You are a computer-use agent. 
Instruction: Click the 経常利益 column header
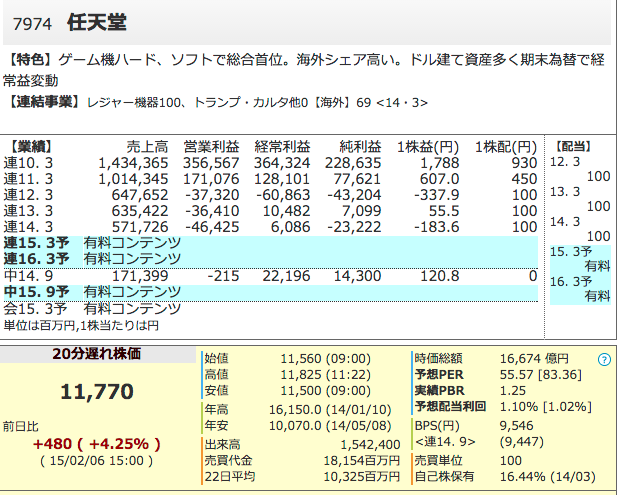click(x=282, y=147)
